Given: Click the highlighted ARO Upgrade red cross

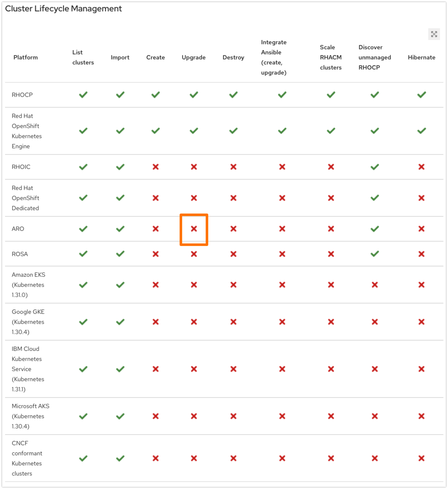Looking at the screenshot, I should [x=194, y=229].
